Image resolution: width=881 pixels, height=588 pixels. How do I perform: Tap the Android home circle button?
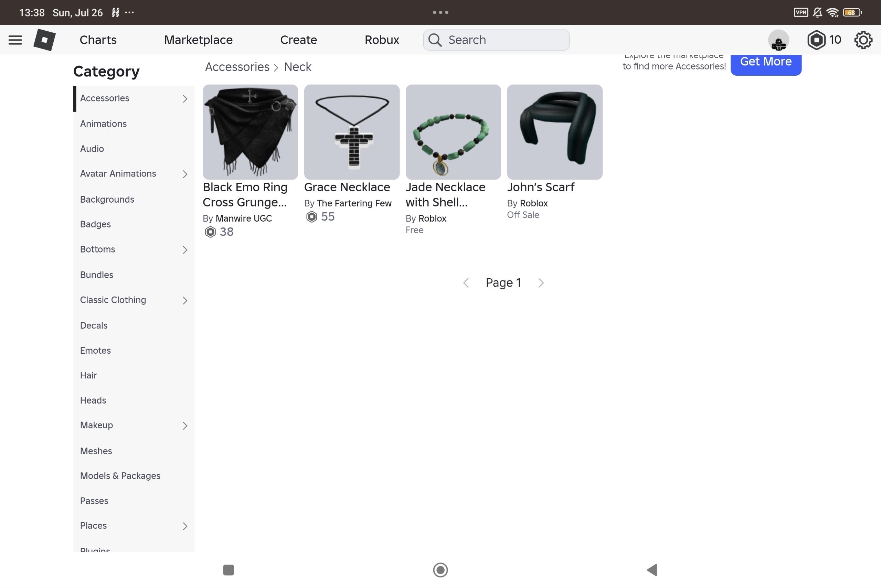(440, 570)
